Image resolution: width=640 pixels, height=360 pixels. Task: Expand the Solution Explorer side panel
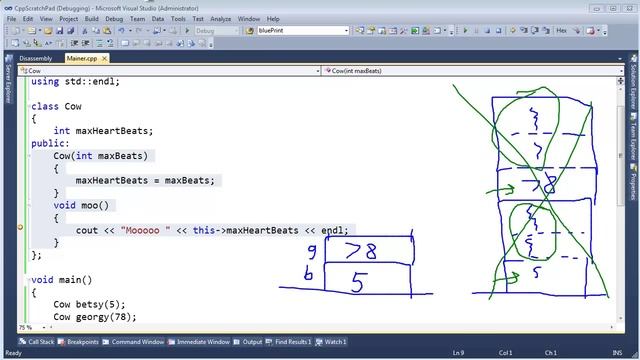(633, 83)
